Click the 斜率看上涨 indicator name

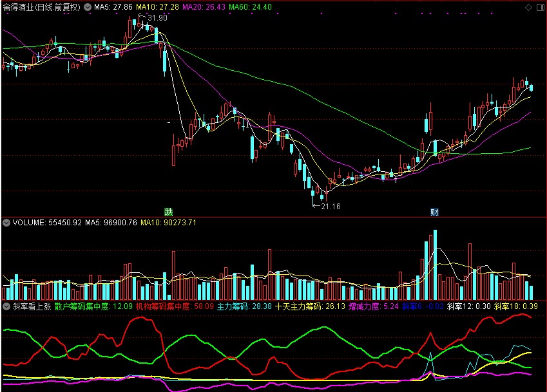pyautogui.click(x=32, y=306)
